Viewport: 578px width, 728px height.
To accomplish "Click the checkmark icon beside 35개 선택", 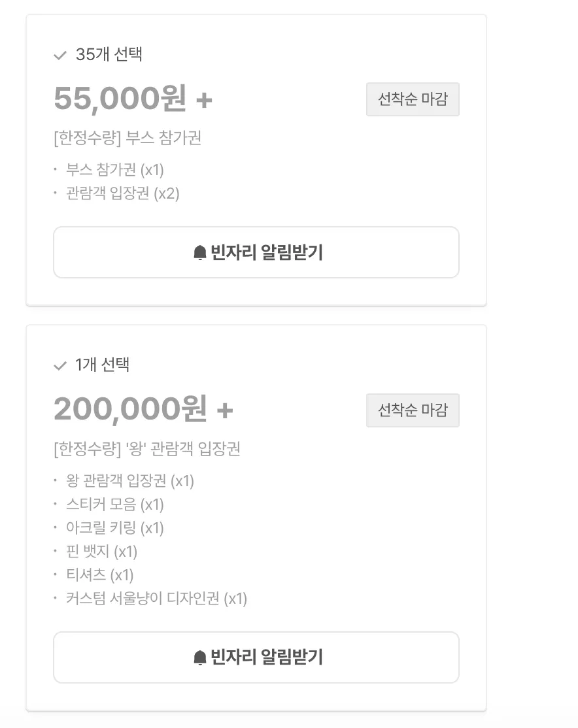I will coord(60,56).
